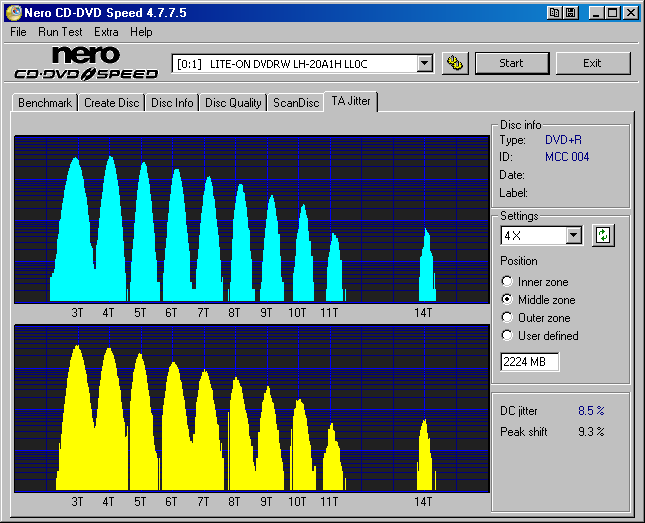
Task: Open the 4 X speed dropdown
Action: click(573, 236)
